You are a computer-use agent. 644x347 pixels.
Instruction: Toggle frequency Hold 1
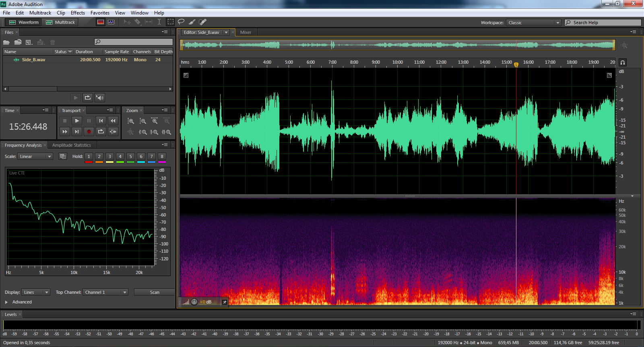point(89,156)
